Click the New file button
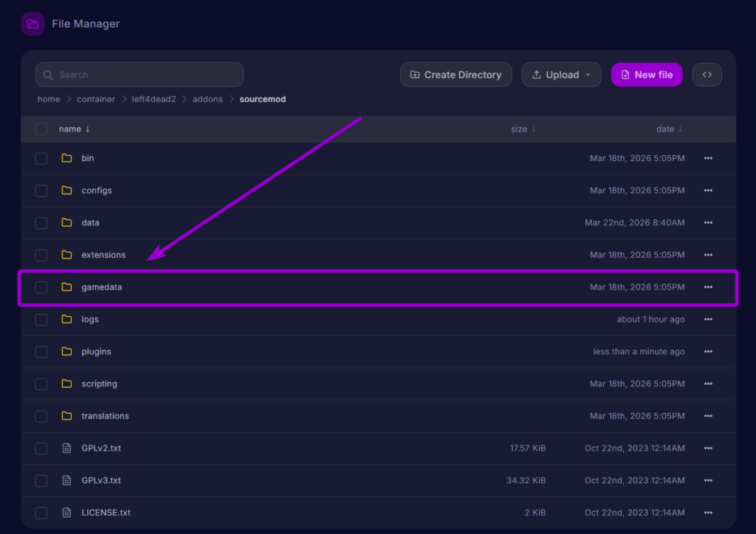756x534 pixels. (646, 75)
